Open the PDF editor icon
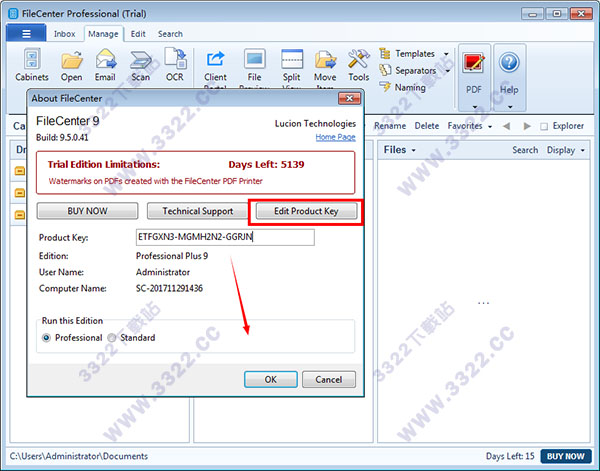The height and width of the screenshot is (471, 600). [474, 63]
